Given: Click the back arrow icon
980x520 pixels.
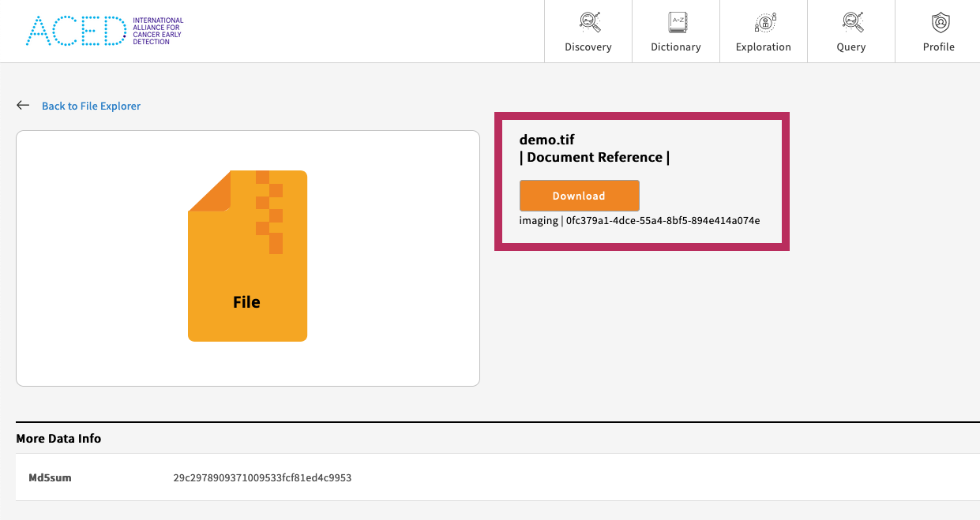Looking at the screenshot, I should [x=23, y=105].
